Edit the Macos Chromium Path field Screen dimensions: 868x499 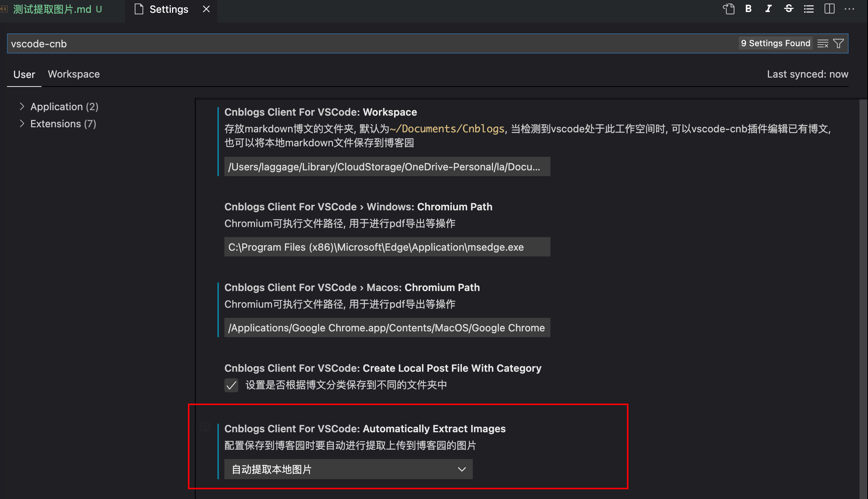[387, 327]
